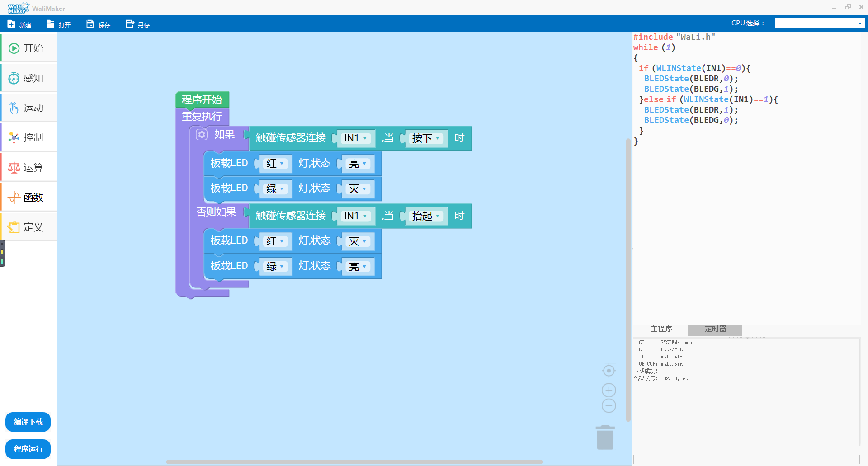This screenshot has height=466, width=868.
Task: Center the workspace with the crosshair icon
Action: (609, 371)
